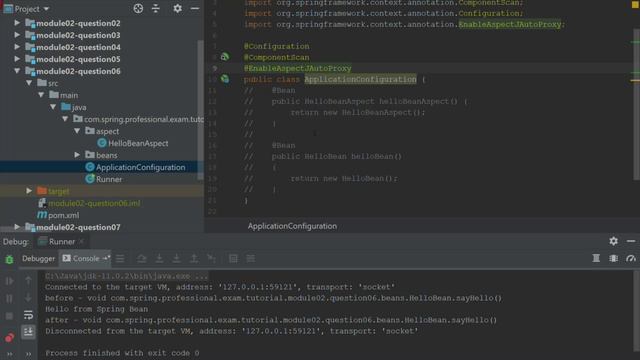The height and width of the screenshot is (360, 640).
Task: Click ApplicationConfiguration breadcrumb below editor
Action: tap(292, 226)
